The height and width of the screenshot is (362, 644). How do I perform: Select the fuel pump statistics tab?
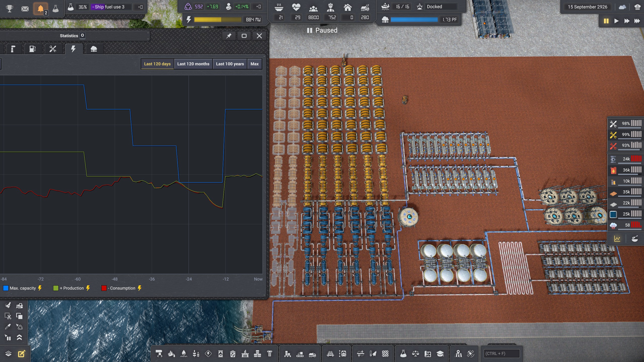tap(32, 49)
